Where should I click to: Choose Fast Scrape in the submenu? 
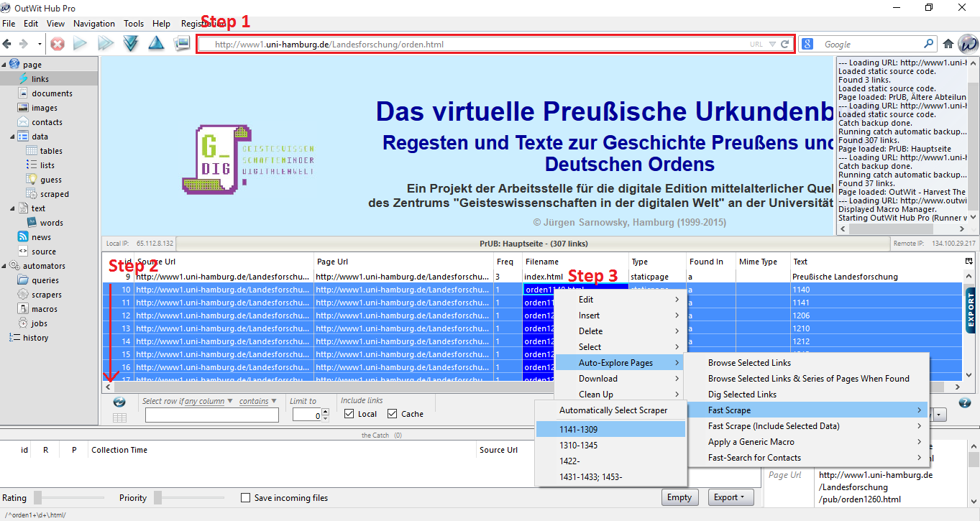tap(806, 410)
